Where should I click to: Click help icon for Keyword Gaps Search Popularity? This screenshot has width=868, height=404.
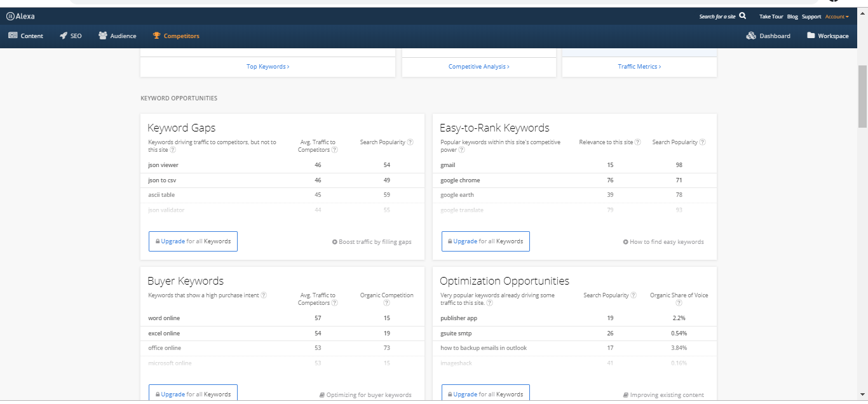point(410,142)
